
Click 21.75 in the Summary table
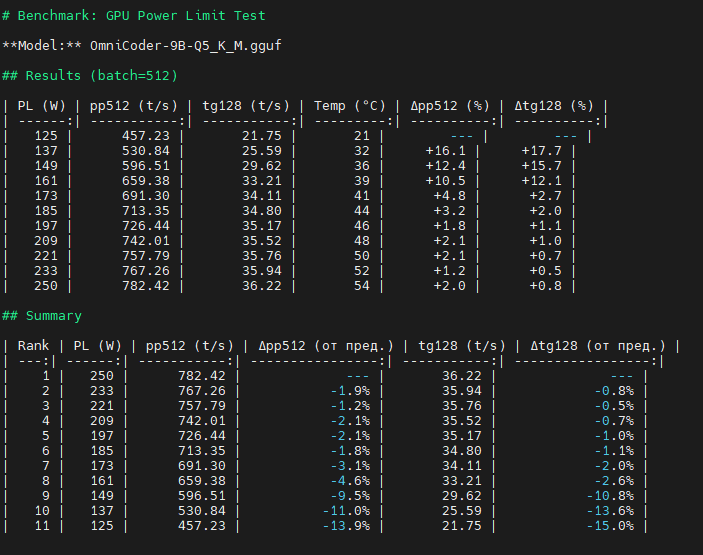coord(462,526)
